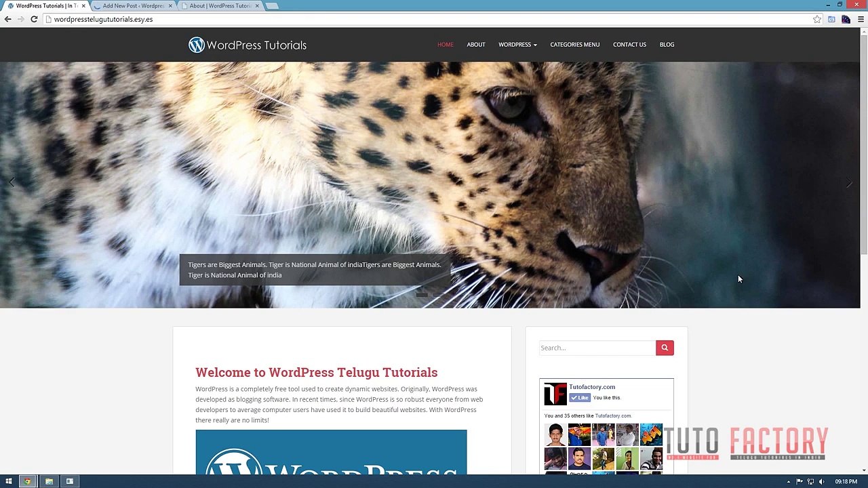Switch to the Add New Post tab
The height and width of the screenshot is (488, 868).
(133, 5)
